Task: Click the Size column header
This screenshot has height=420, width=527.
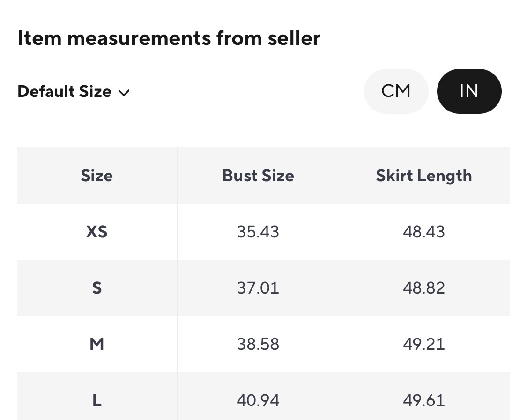Action: (96, 176)
